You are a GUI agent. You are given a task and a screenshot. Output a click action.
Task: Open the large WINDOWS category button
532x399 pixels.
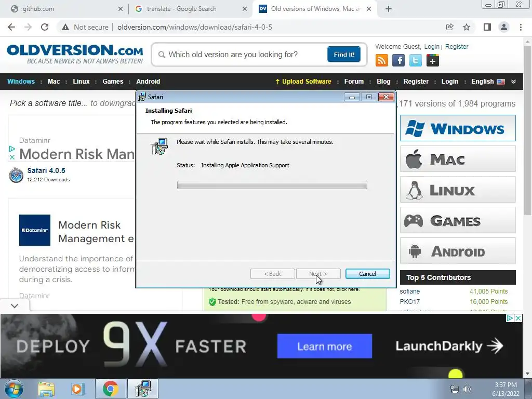[x=458, y=128]
